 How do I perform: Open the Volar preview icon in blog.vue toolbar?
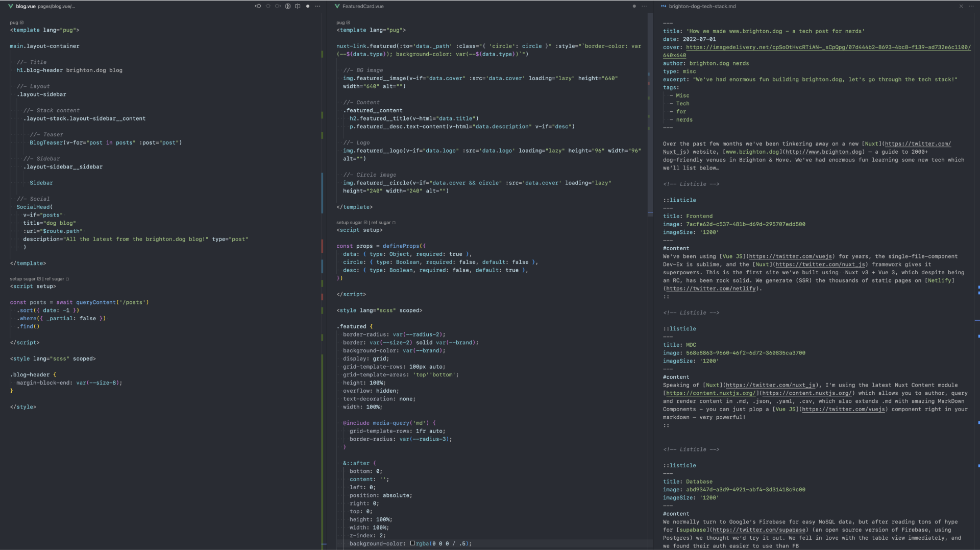coord(288,6)
